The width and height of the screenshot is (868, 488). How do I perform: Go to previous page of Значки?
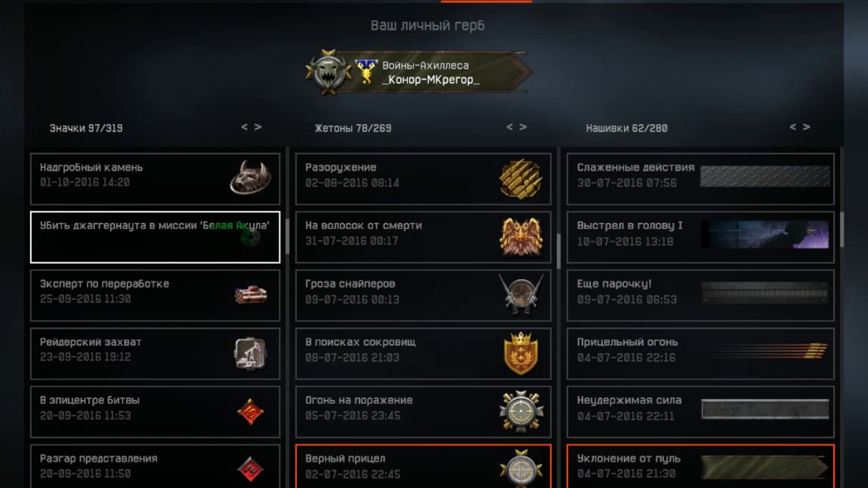(x=245, y=127)
